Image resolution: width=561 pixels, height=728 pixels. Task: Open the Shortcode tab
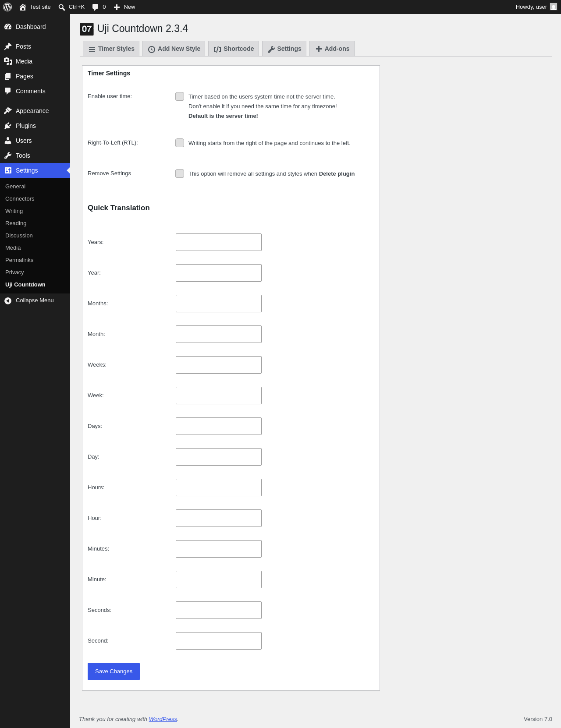pyautogui.click(x=234, y=49)
